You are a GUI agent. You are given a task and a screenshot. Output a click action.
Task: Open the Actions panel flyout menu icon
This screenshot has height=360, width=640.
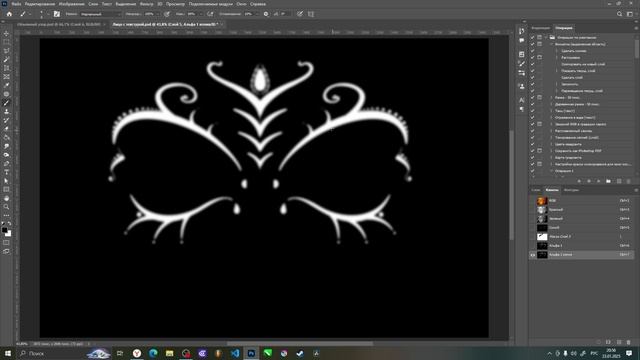636,28
